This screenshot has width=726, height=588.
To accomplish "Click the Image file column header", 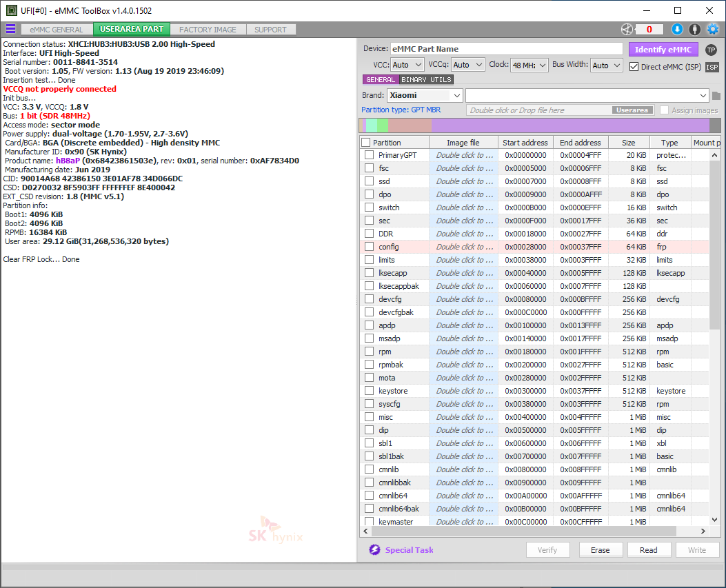I will [x=463, y=143].
